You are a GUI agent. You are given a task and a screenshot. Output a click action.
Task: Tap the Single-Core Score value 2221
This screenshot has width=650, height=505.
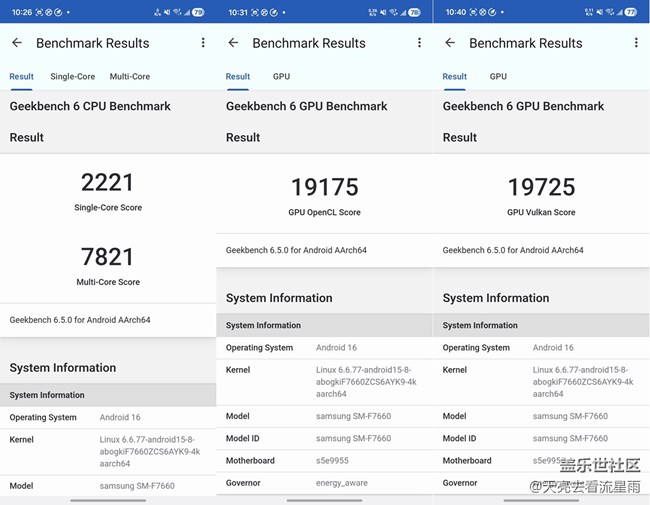[107, 182]
